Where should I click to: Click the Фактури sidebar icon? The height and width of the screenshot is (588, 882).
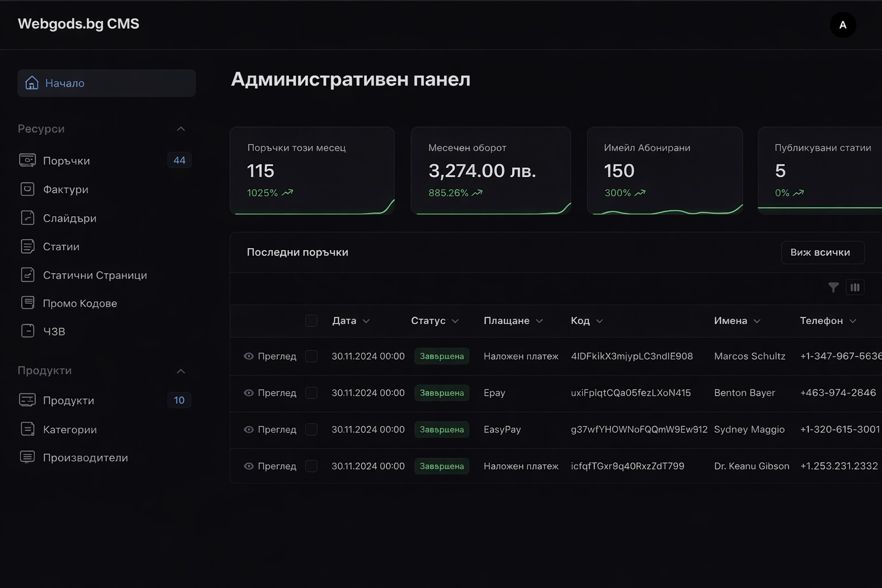click(x=28, y=189)
